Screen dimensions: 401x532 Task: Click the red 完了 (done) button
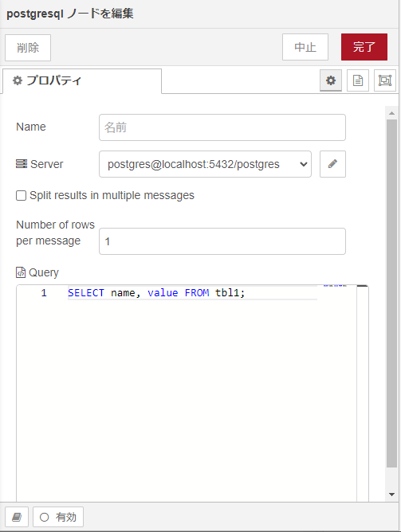pos(364,47)
